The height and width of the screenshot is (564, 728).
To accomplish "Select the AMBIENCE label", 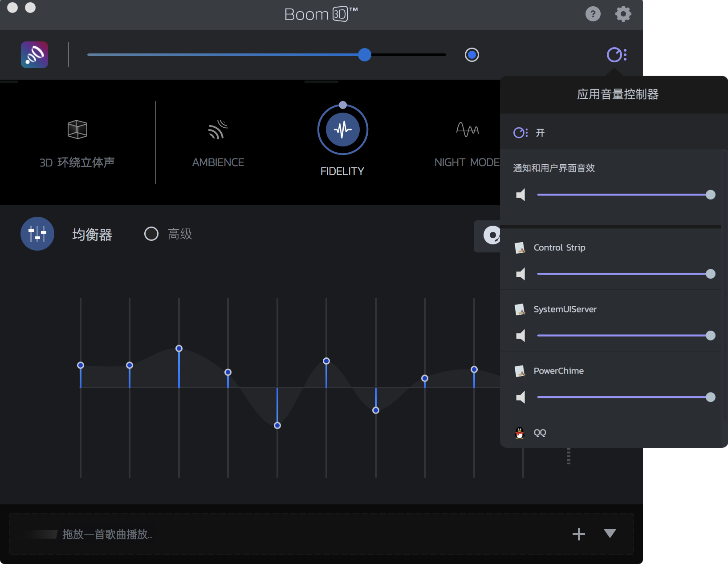I will pyautogui.click(x=218, y=162).
